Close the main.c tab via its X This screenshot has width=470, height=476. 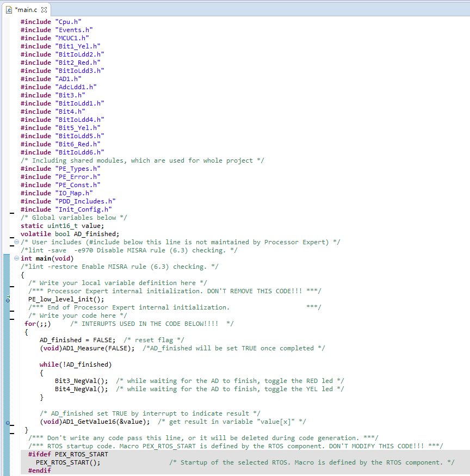click(x=44, y=10)
